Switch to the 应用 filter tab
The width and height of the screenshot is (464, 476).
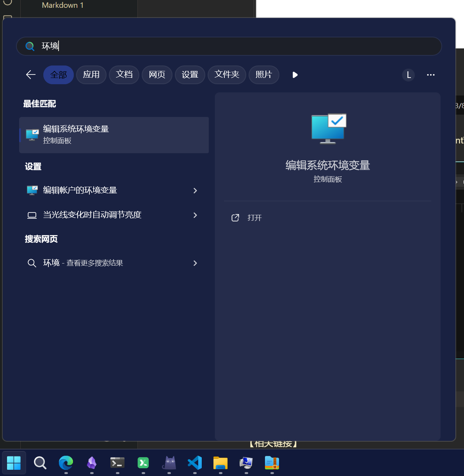(91, 75)
